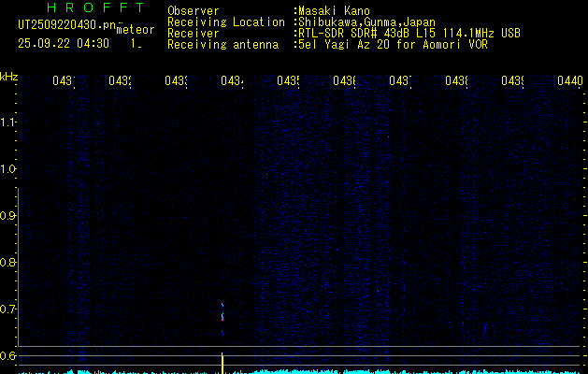Screen dimensions: 588x374
Task: Click the Receiver label
Action: pyautogui.click(x=194, y=34)
